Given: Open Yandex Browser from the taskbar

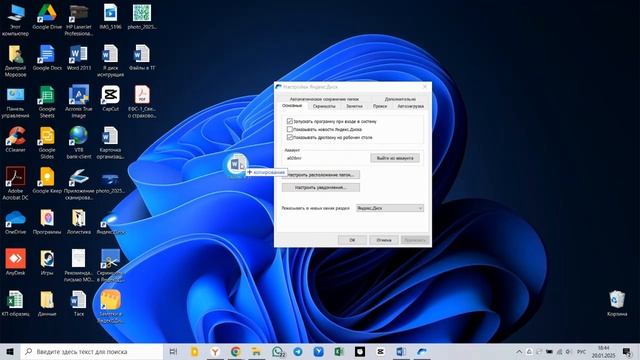Looking at the screenshot, I should (215, 351).
